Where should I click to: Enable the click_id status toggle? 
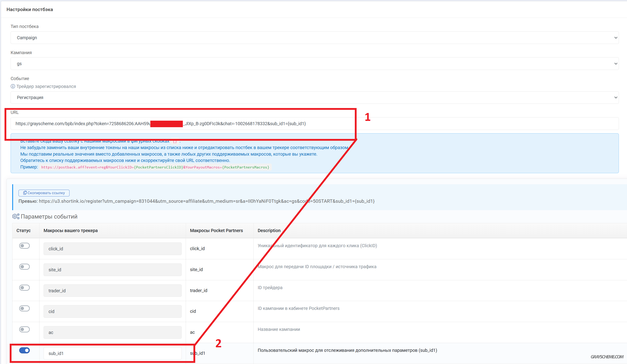point(24,246)
